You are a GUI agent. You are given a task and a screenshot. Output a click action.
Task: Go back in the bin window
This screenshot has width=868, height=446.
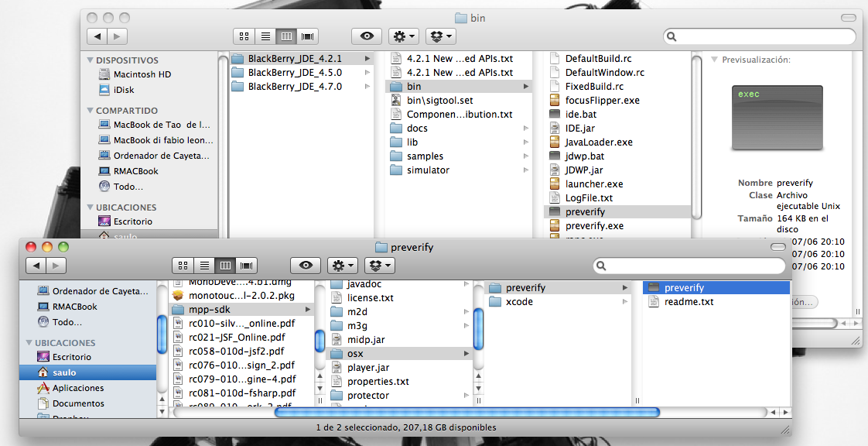[x=97, y=36]
